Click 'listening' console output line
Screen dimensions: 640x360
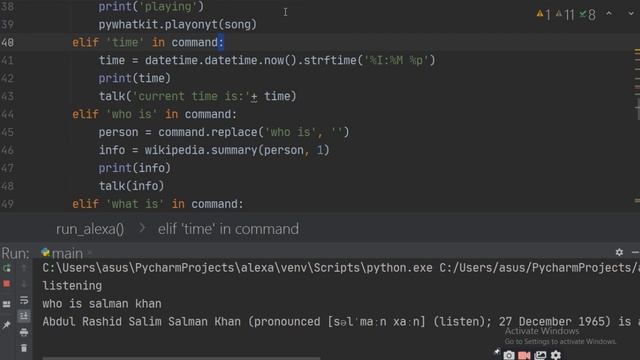(72, 286)
